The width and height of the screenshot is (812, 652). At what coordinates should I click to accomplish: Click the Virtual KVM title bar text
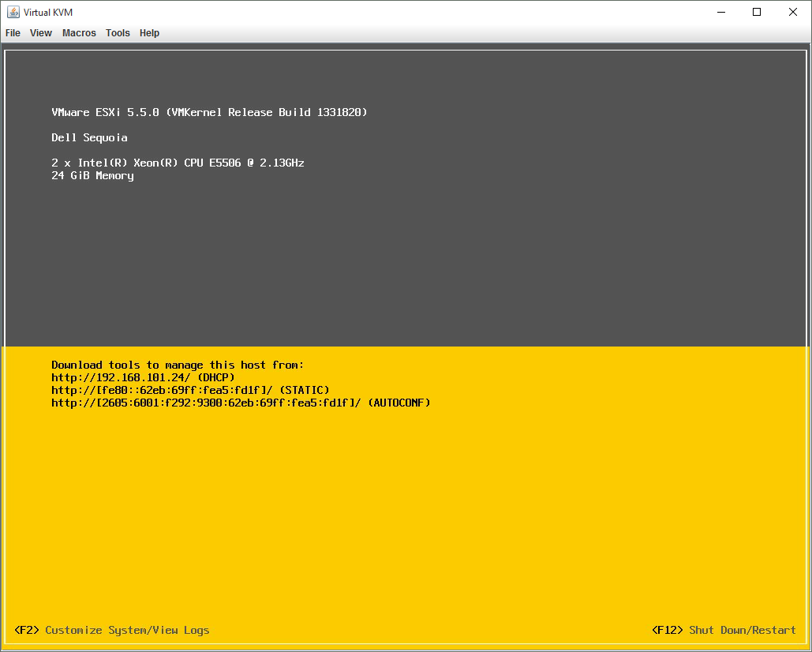48,12
